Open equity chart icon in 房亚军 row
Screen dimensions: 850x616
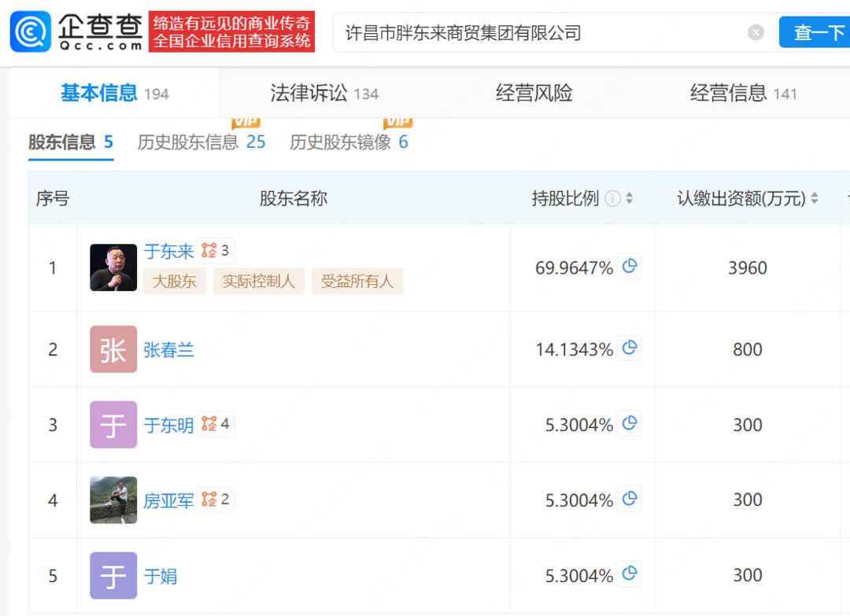630,499
